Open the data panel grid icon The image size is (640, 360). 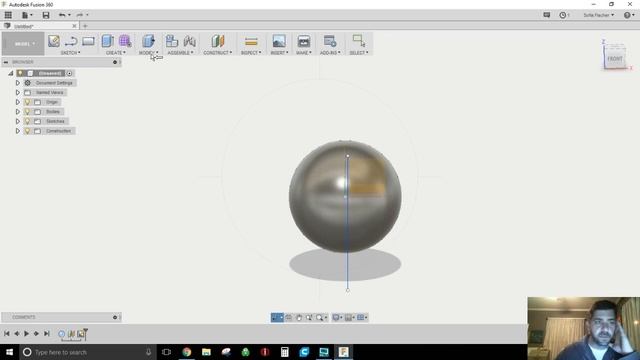point(8,15)
